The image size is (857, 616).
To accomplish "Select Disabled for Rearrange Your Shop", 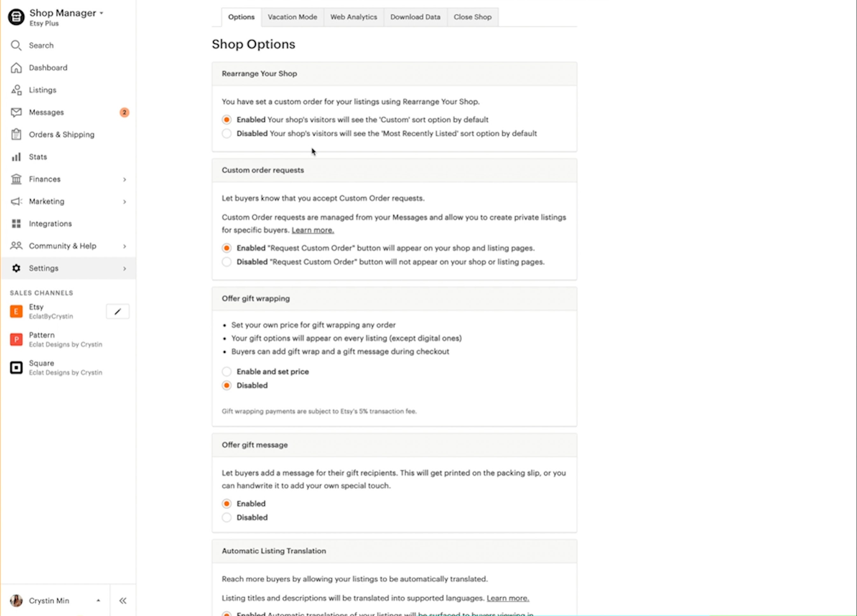I will click(226, 133).
